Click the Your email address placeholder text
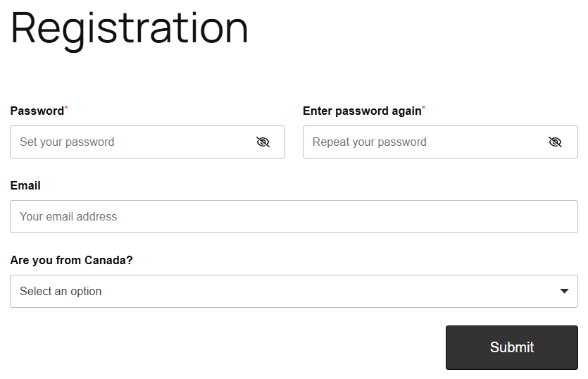The image size is (588, 379). tap(68, 217)
